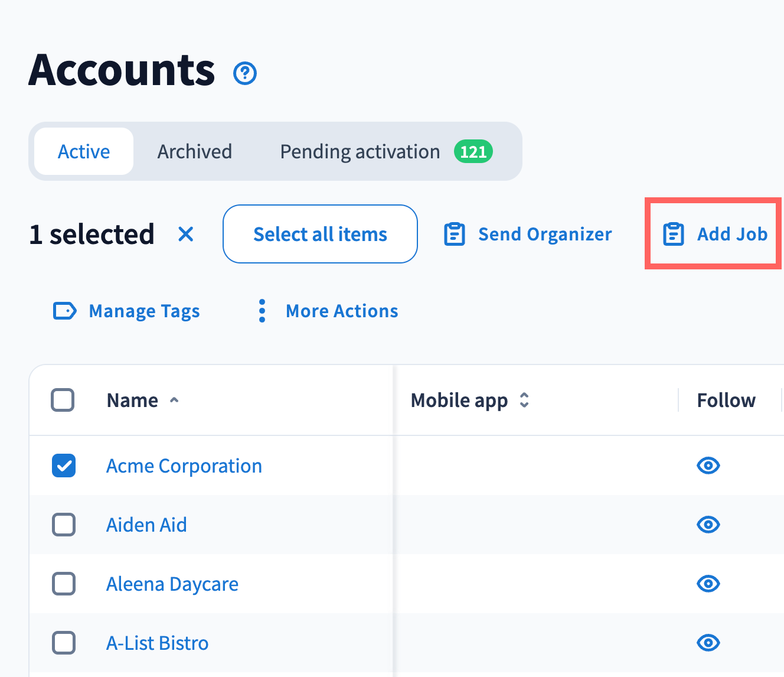The image size is (784, 677).
Task: Toggle follow eye icon for Aiden Aid
Action: tap(708, 525)
